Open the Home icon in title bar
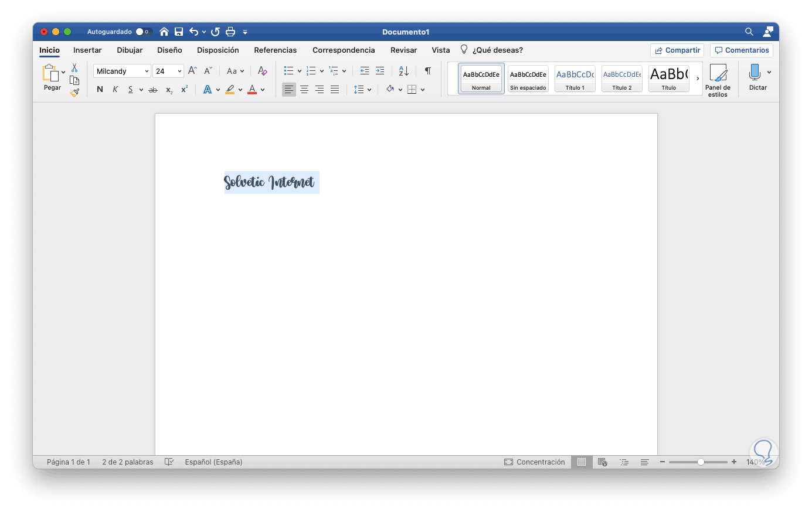Screen dimensions: 812x512 (x=164, y=32)
